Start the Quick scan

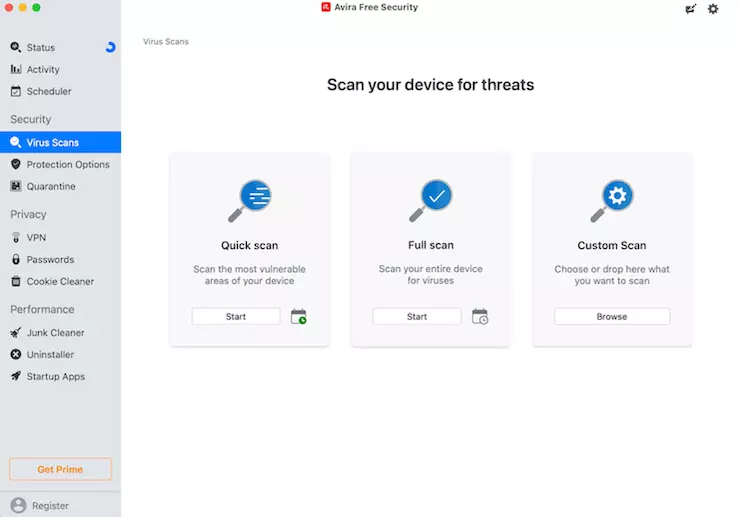pyautogui.click(x=235, y=316)
